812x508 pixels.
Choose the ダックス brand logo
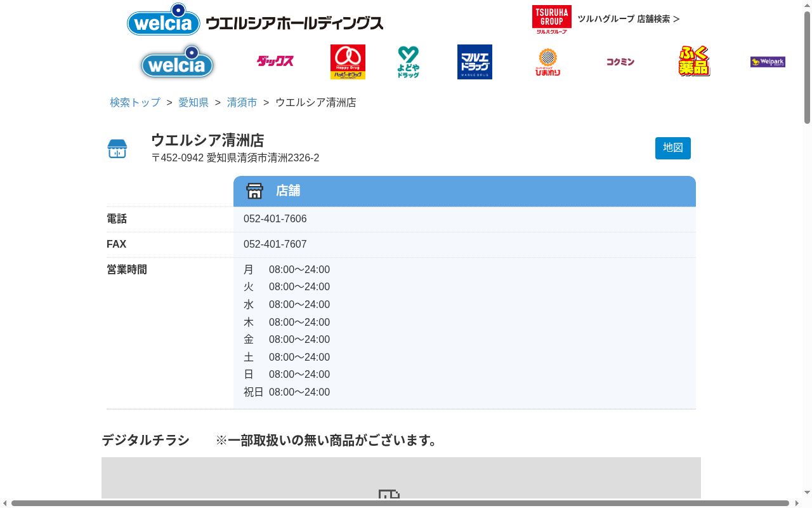point(275,62)
